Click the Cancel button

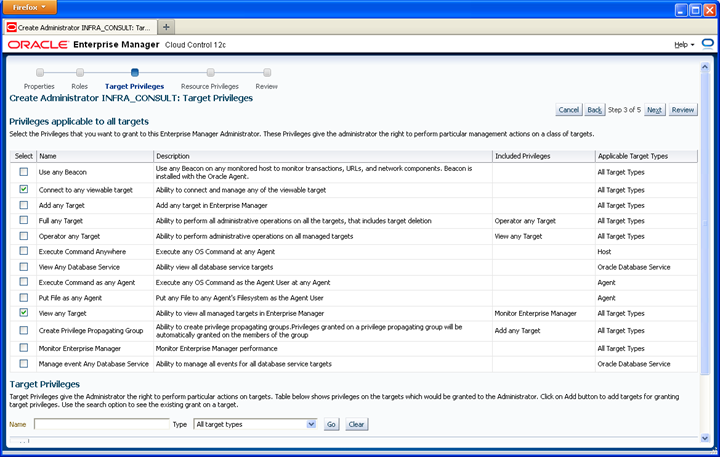(568, 110)
